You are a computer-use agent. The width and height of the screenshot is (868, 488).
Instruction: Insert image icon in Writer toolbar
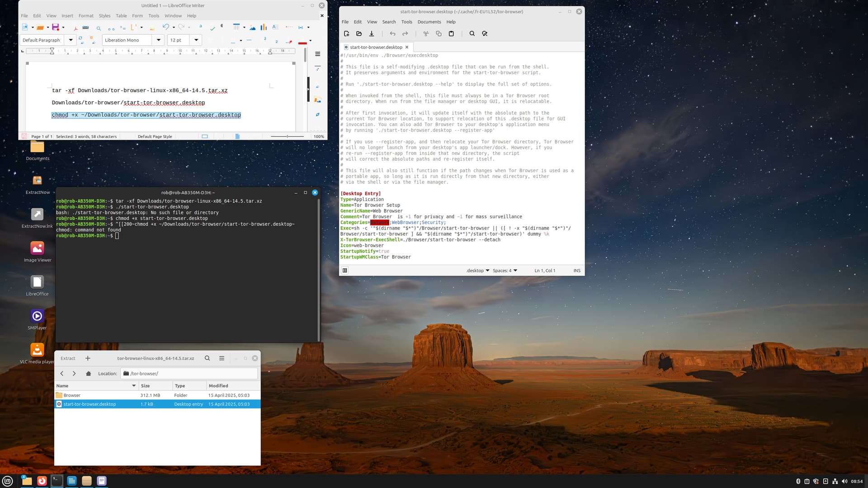coord(253,28)
